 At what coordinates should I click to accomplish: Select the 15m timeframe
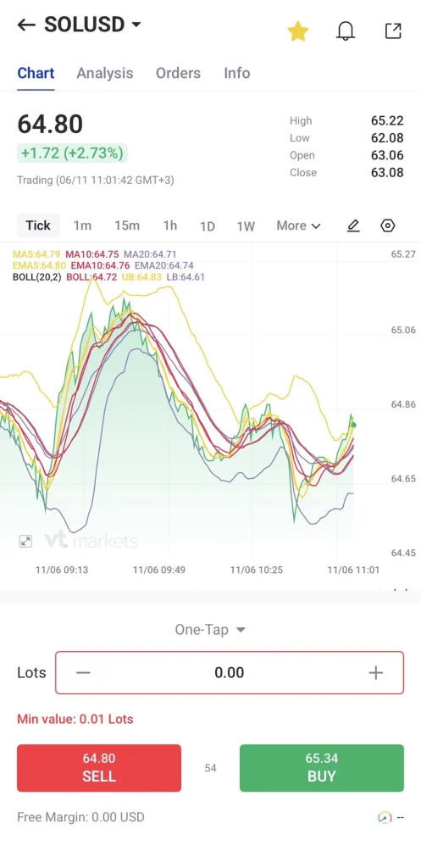point(127,225)
